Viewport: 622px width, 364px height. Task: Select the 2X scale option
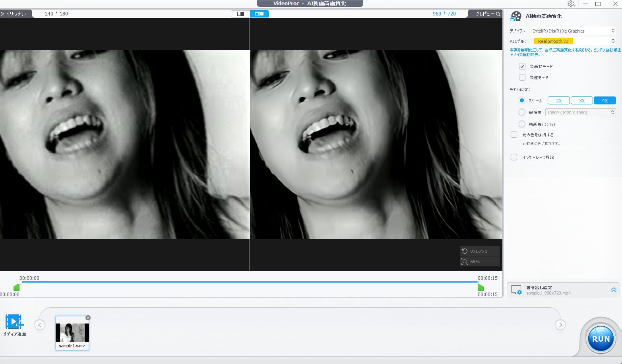(559, 100)
